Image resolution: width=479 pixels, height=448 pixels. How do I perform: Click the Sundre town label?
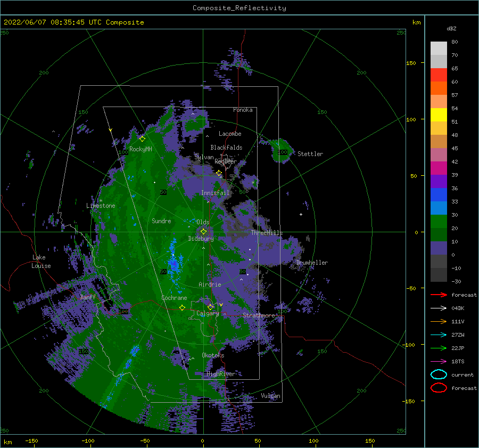pyautogui.click(x=161, y=221)
